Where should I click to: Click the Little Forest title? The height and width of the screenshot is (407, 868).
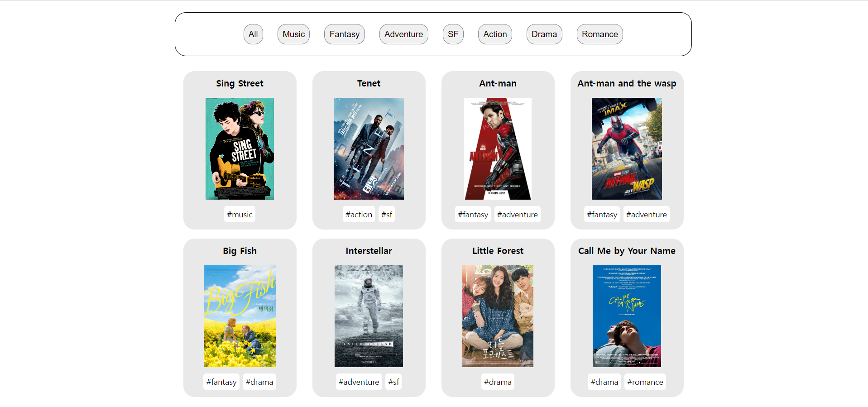click(x=498, y=251)
